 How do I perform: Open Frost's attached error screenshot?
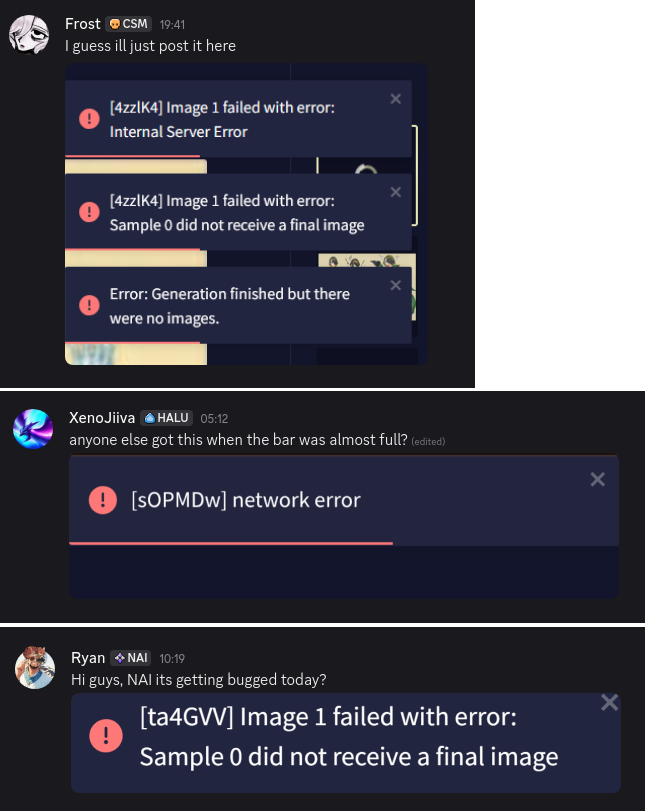point(246,214)
